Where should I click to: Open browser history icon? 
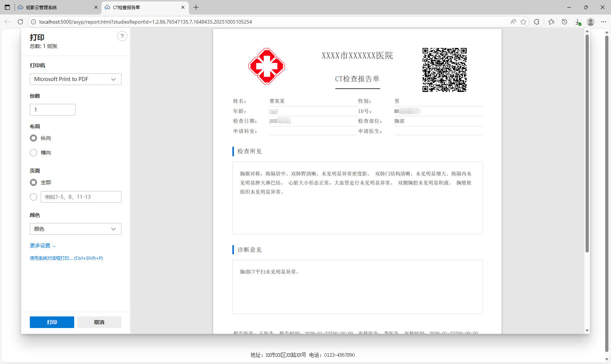tap(564, 22)
